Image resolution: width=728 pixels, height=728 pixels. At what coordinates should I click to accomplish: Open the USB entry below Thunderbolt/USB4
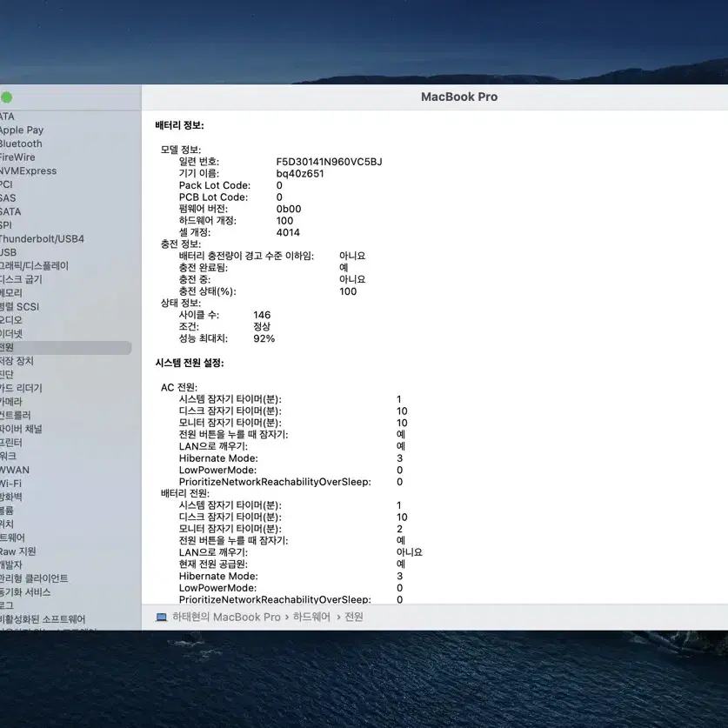tap(8, 252)
